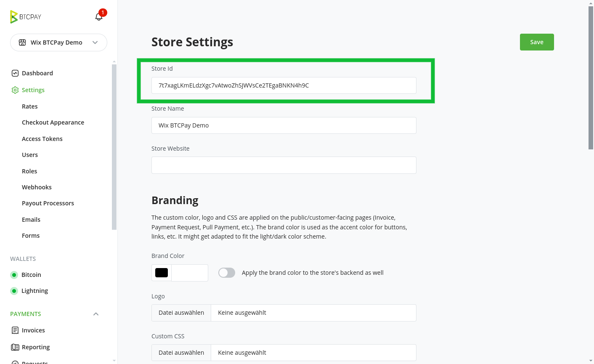Click the BTCPay logo

tap(25, 16)
